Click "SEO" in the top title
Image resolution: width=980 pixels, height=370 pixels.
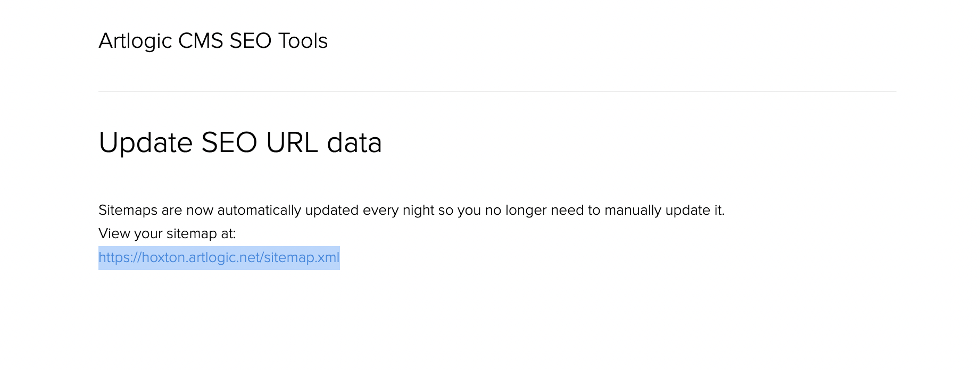click(251, 41)
